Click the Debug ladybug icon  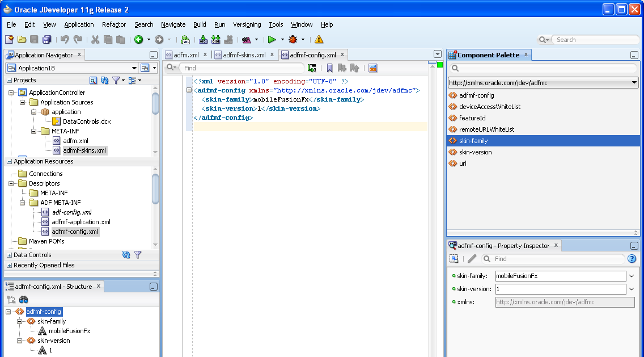pyautogui.click(x=293, y=40)
